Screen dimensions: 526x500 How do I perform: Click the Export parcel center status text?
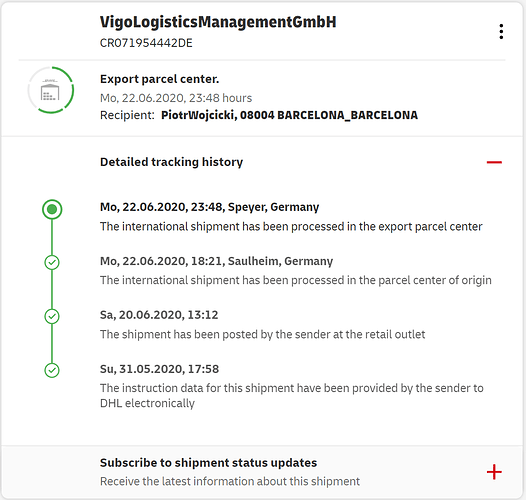(159, 79)
